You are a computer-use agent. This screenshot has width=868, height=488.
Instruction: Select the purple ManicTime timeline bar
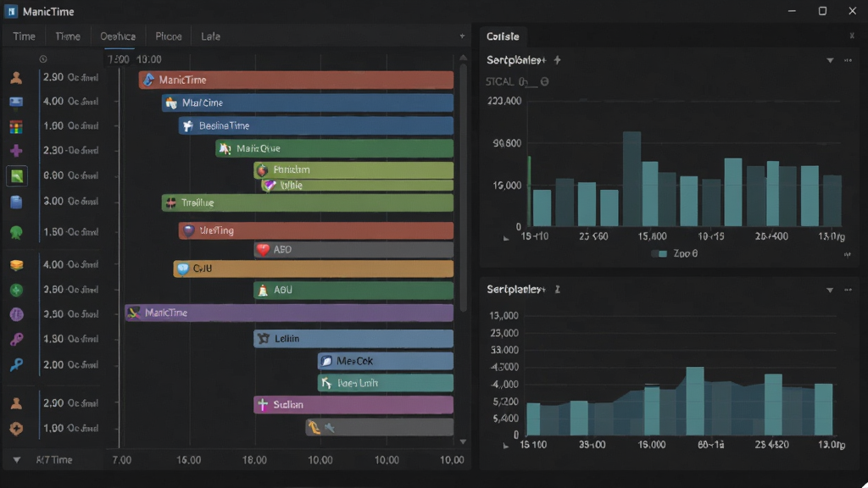tap(289, 313)
